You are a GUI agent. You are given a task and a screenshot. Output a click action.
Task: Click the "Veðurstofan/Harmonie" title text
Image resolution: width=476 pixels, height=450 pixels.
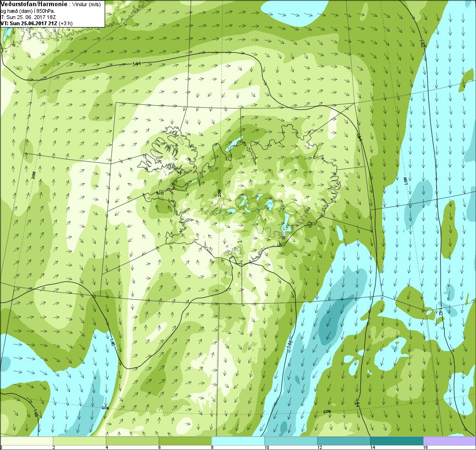pyautogui.click(x=34, y=4)
